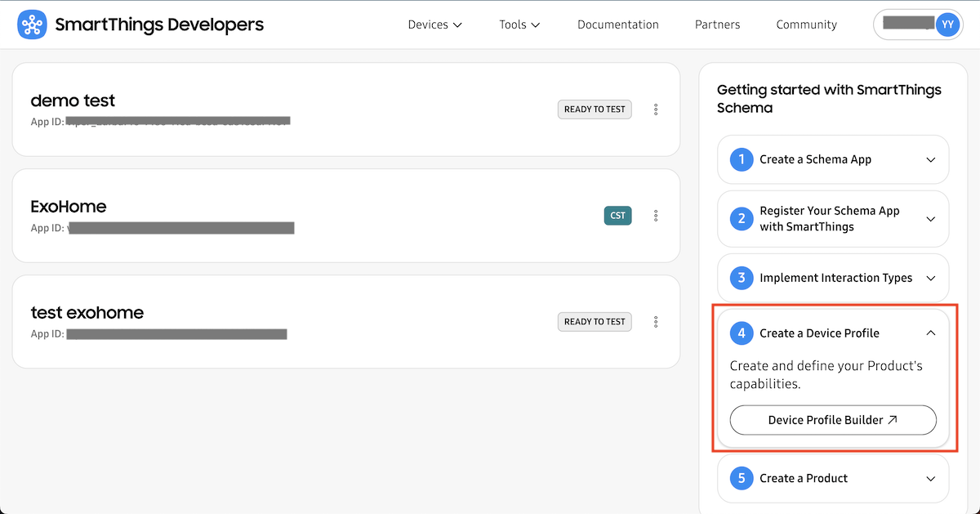980x514 pixels.
Task: Open the ExoHome three-dot menu
Action: click(x=656, y=216)
